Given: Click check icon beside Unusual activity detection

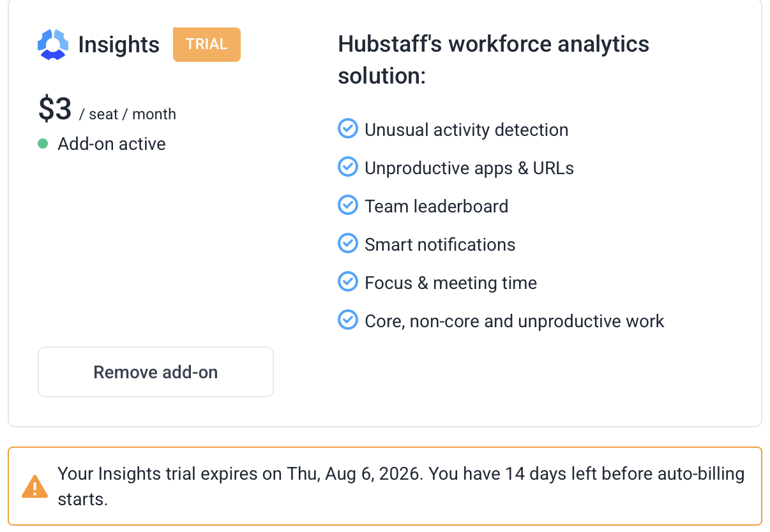Looking at the screenshot, I should [347, 128].
